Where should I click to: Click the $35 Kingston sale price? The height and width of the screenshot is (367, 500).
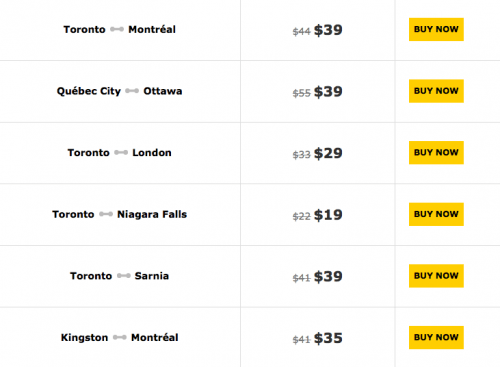pos(328,338)
